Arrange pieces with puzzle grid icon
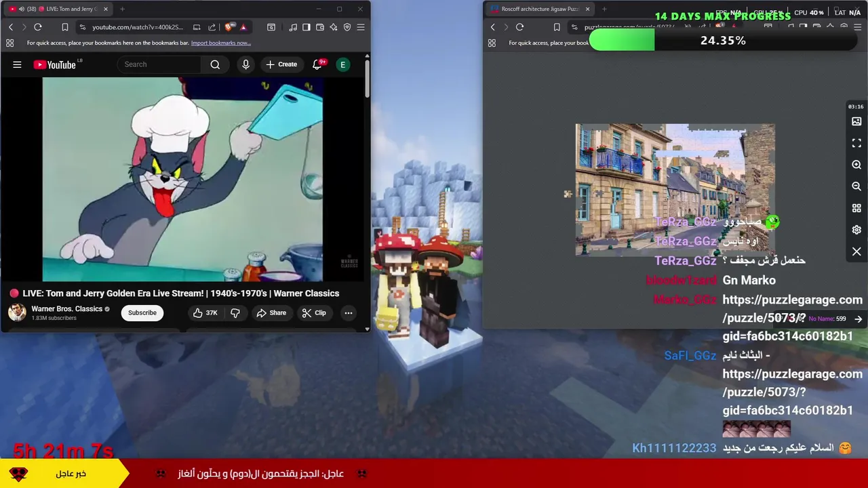Image resolution: width=868 pixels, height=488 pixels. 856,208
